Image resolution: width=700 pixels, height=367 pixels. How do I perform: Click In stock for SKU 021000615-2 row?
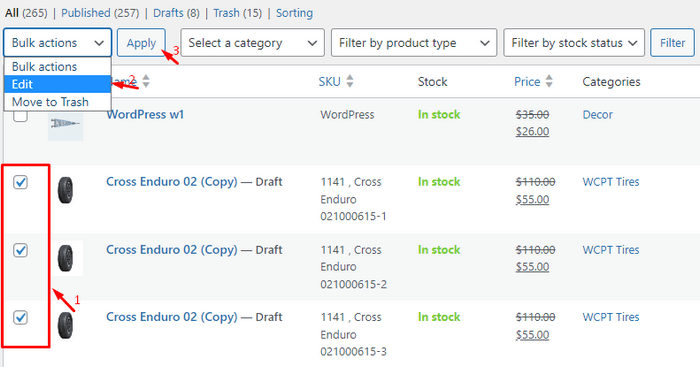(439, 250)
